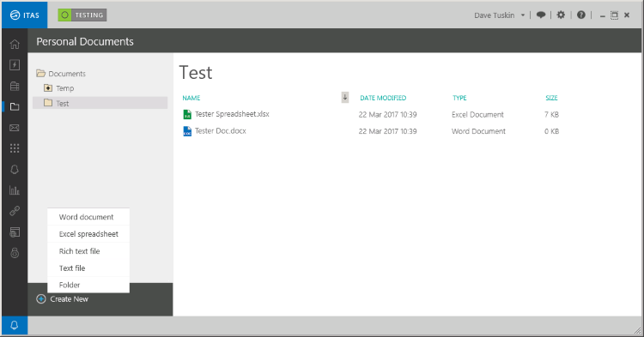Open the Tester Spreadsheet.xlsx file name
This screenshot has height=337, width=644.
232,114
